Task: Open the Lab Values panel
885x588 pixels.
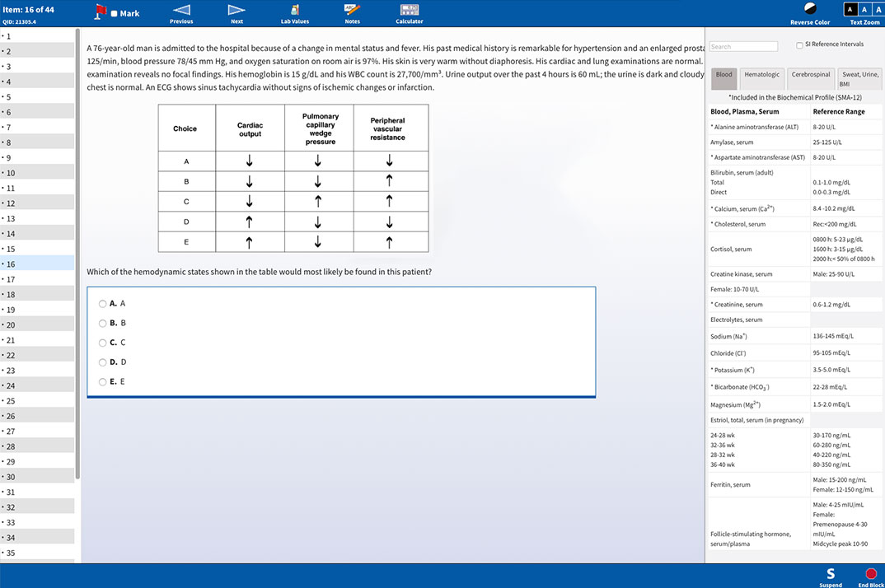Action: pyautogui.click(x=295, y=13)
